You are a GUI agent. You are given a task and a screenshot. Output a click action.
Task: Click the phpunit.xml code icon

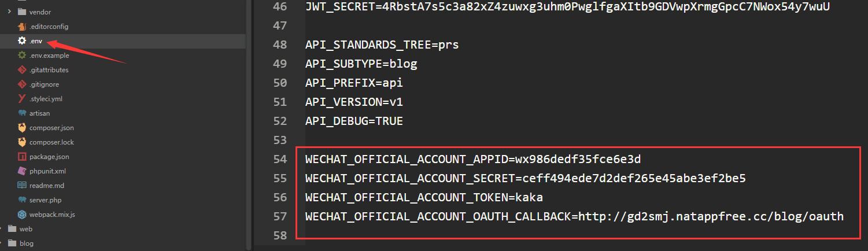pyautogui.click(x=22, y=171)
